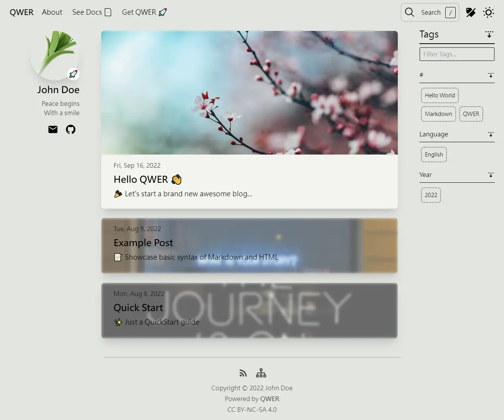Click the rocket badge on the avatar

[x=73, y=74]
